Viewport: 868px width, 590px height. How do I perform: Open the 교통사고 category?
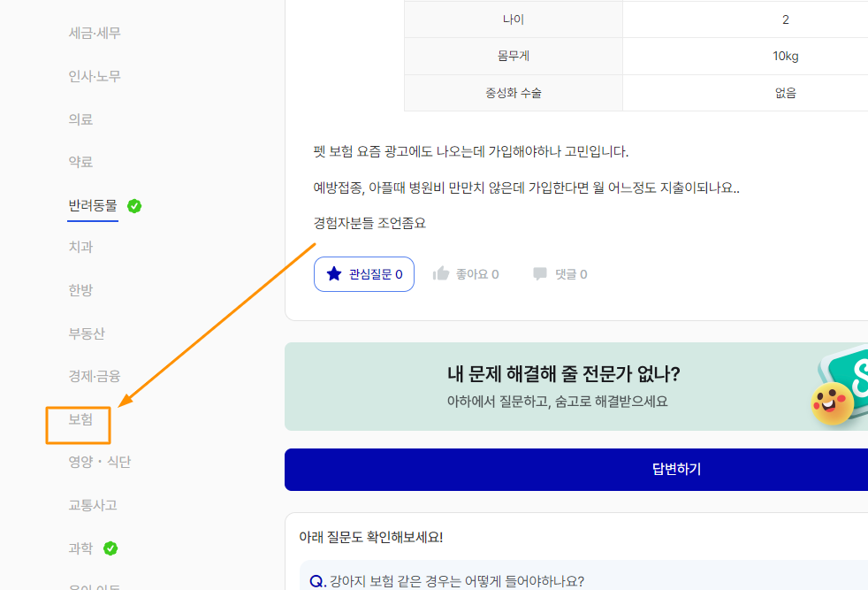[x=93, y=505]
